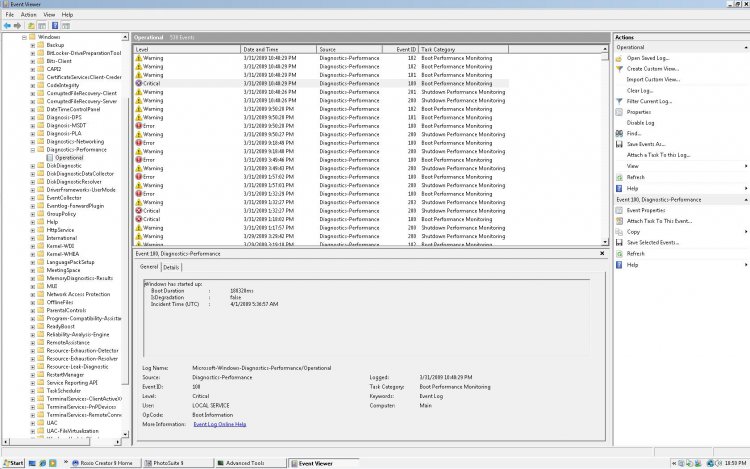Click event list scroll down arrow
This screenshot has width=750, height=469.
click(605, 242)
